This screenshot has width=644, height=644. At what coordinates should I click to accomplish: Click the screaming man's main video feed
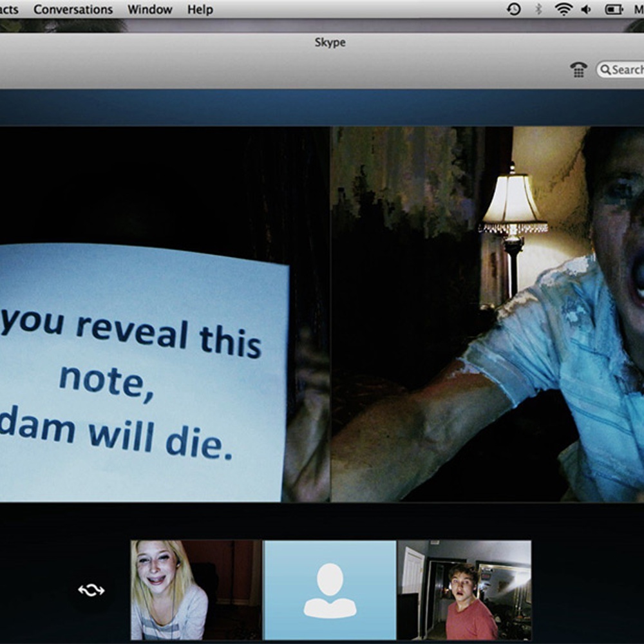point(488,314)
